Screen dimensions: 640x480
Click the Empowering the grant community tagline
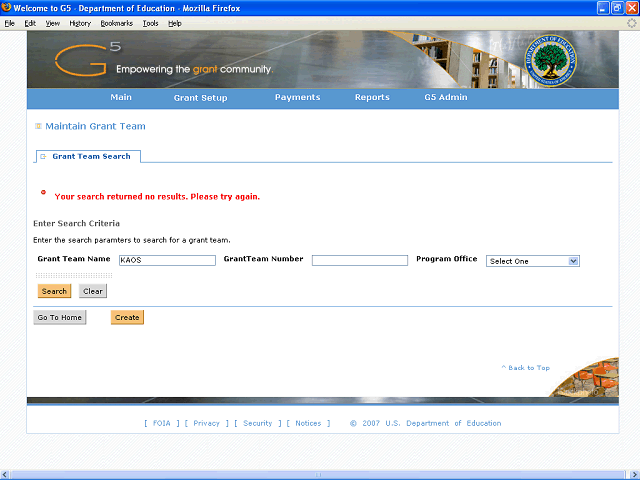point(194,69)
